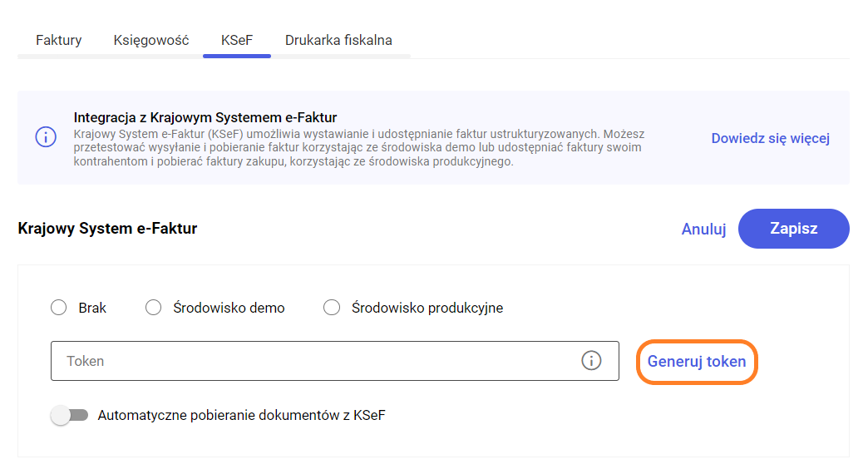Enable the automatic KSeF document download switch
868x474 pixels.
[69, 415]
